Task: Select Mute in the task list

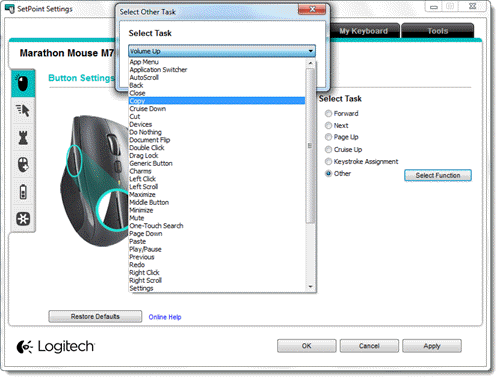Action: pyautogui.click(x=217, y=218)
